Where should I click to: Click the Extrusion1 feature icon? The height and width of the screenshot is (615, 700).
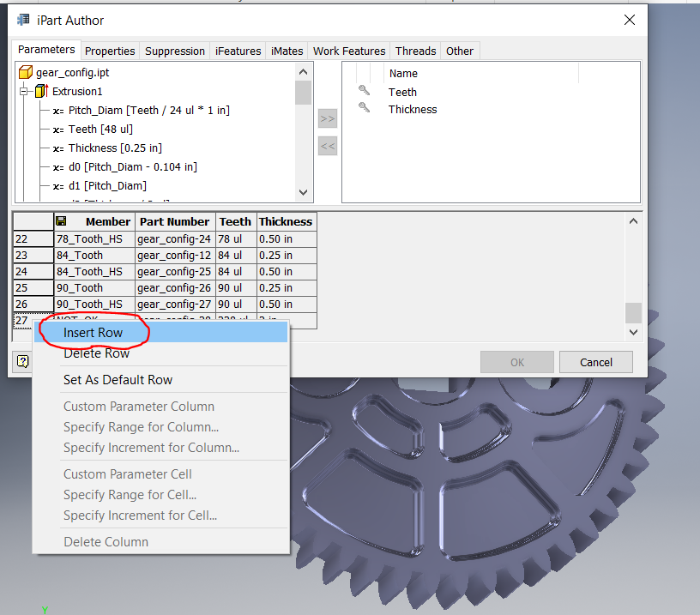coord(41,91)
